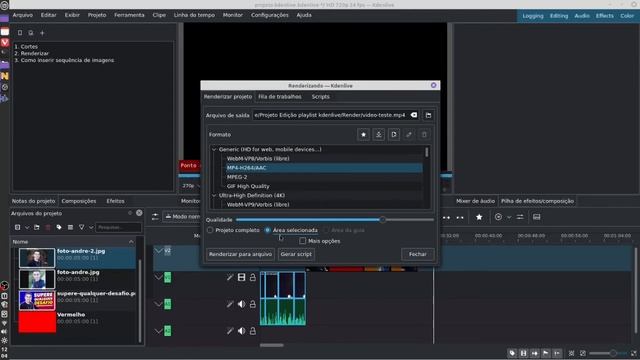Screen dimensions: 640x360
Task: Toggle video visibility film icon on V1 track
Action: (x=242, y=278)
